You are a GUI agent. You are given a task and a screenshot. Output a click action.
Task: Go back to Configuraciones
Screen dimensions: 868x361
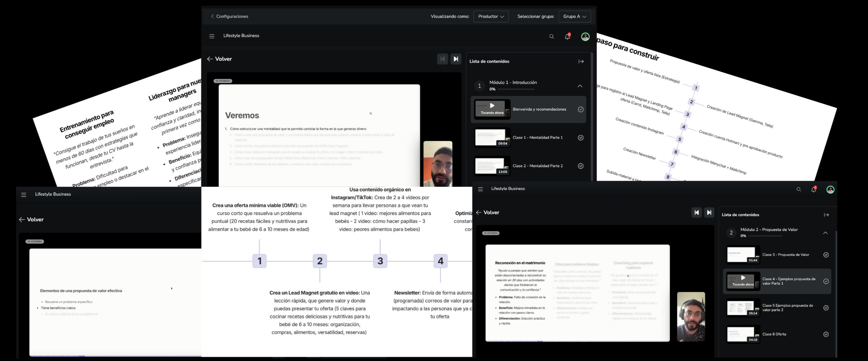[229, 17]
